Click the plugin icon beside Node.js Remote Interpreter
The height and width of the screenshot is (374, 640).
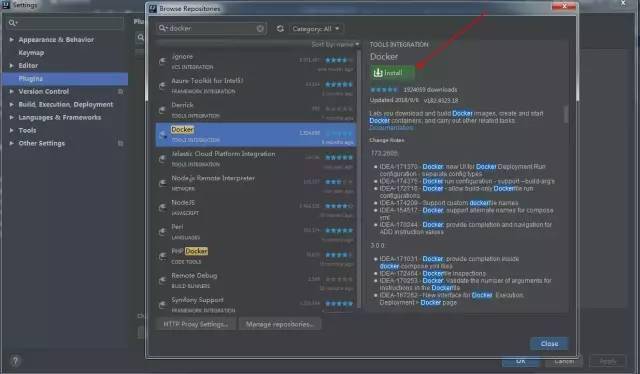[x=162, y=183]
